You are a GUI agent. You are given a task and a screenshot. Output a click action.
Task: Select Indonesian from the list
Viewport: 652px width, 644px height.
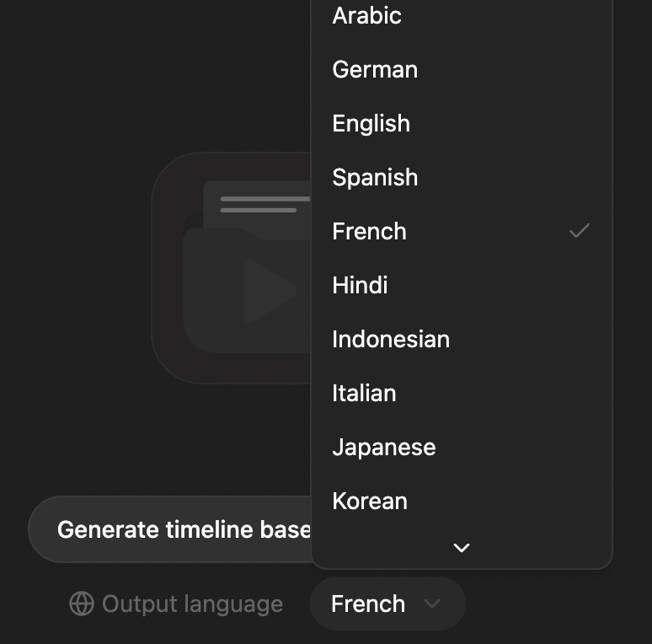click(x=391, y=340)
